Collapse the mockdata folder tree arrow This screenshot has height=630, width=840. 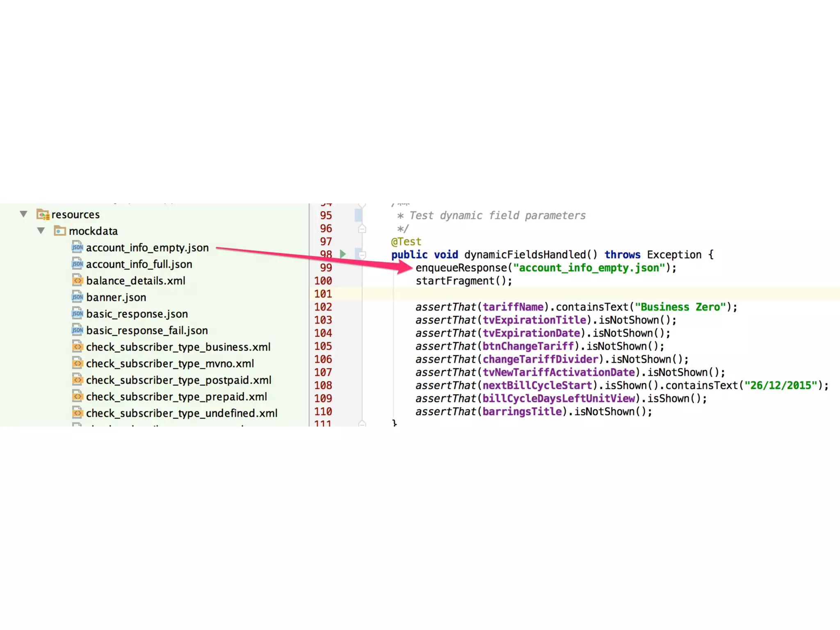pyautogui.click(x=41, y=231)
